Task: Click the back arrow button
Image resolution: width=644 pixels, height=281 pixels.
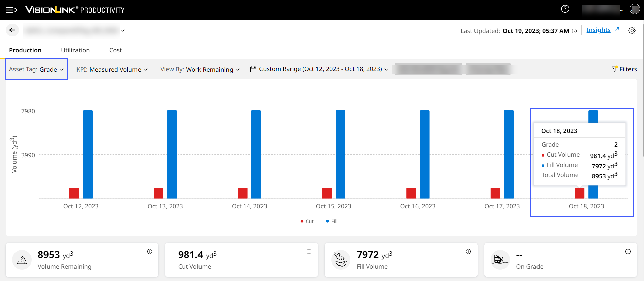Action: pyautogui.click(x=12, y=30)
